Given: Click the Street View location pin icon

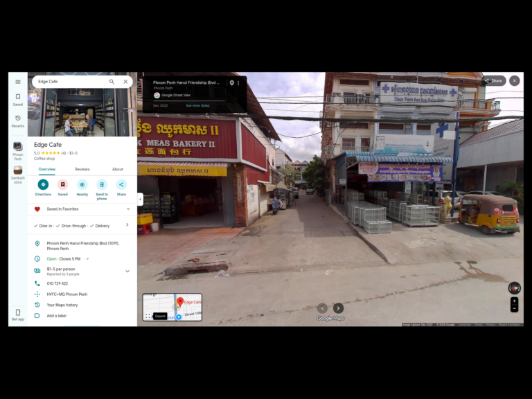Looking at the screenshot, I should (232, 83).
